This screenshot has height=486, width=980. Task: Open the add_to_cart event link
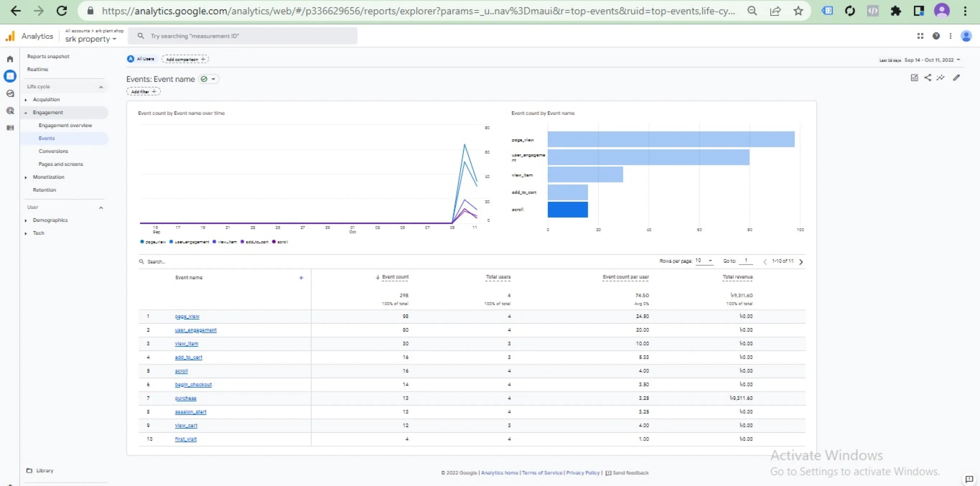click(x=188, y=357)
